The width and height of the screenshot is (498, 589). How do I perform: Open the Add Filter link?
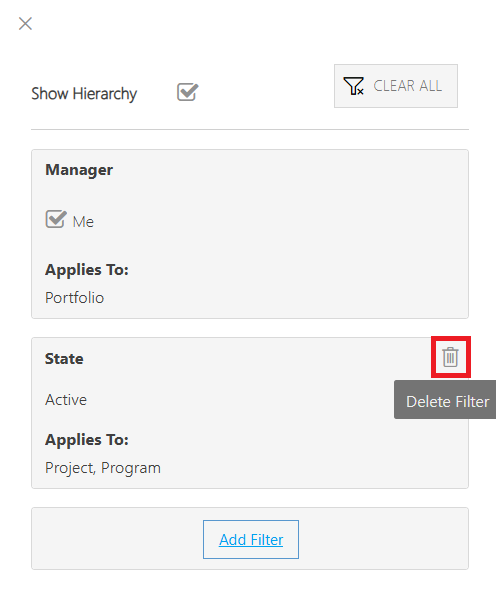251,539
